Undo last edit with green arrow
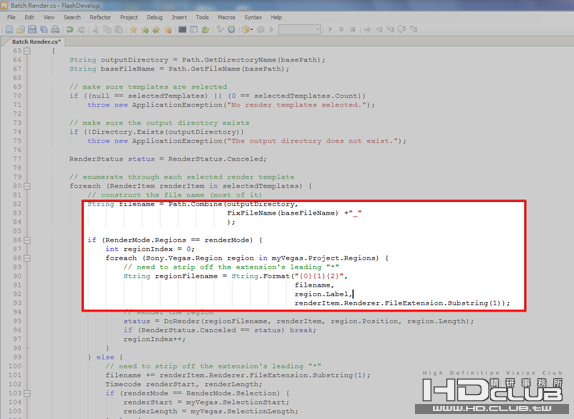 (70, 29)
